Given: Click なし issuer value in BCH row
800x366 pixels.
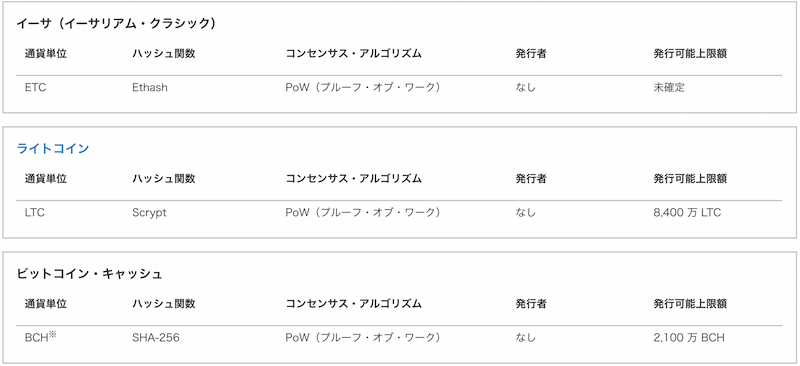Looking at the screenshot, I should 526,338.
